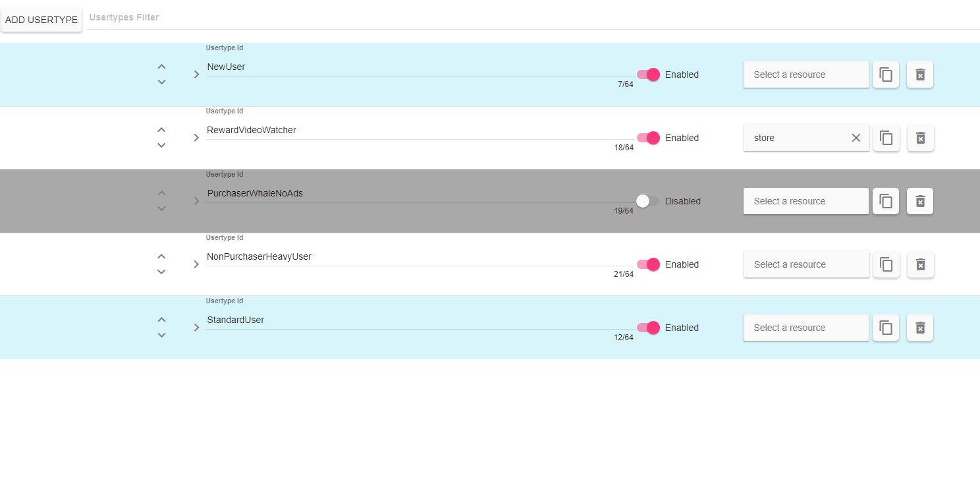The image size is (980, 501).
Task: Move NewUser down in the list
Action: 161,82
